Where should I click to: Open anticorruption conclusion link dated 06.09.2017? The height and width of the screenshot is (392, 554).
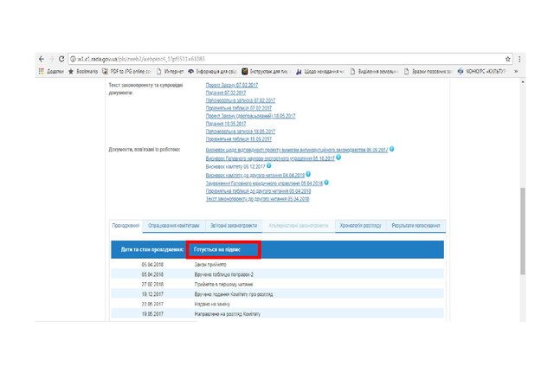[x=297, y=150]
